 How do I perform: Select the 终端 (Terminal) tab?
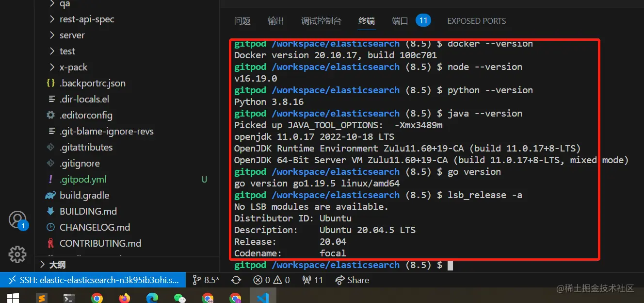pyautogui.click(x=367, y=21)
